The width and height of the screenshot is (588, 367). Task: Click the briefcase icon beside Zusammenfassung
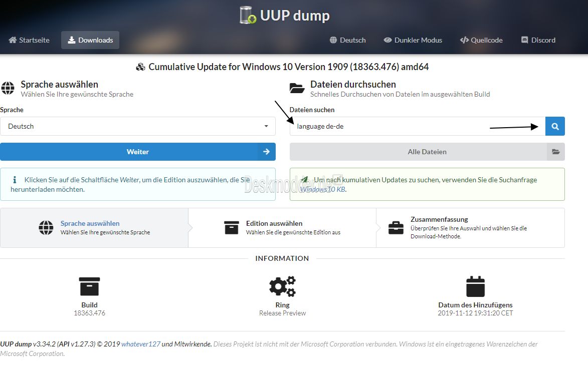coord(396,228)
